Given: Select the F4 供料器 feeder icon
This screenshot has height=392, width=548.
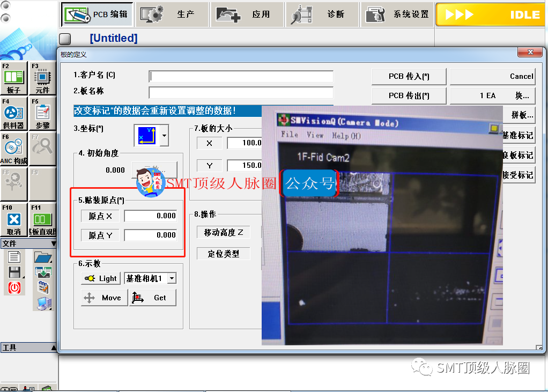Looking at the screenshot, I should click(x=14, y=114).
